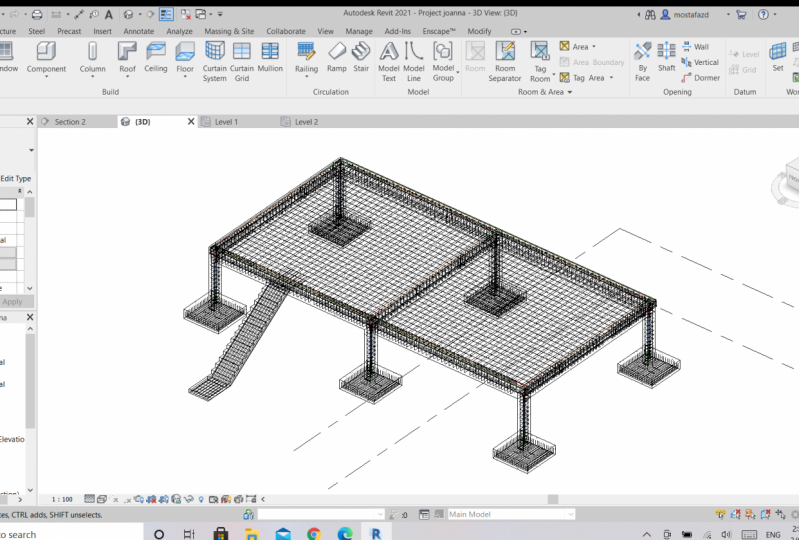The image size is (799, 540).
Task: Select the Component tool
Action: click(46, 60)
